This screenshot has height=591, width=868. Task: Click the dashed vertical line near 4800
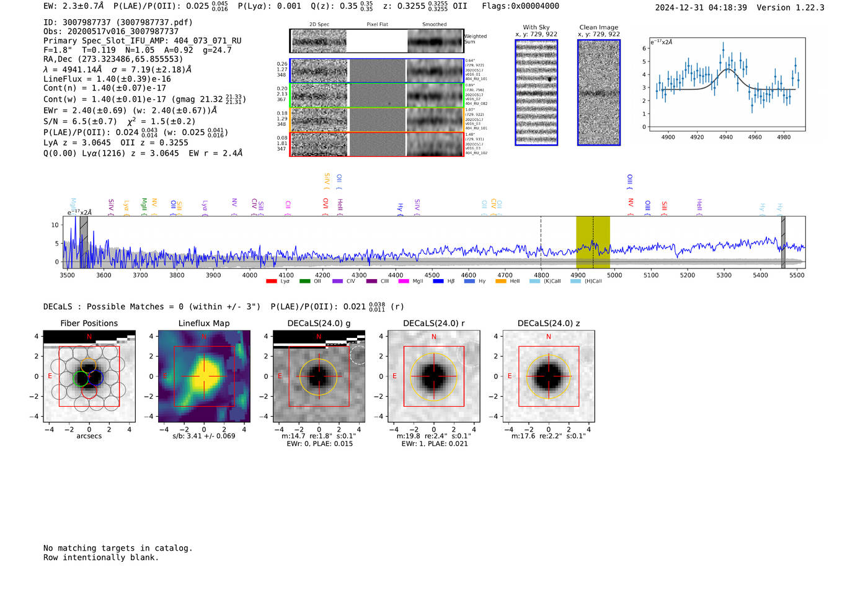pyautogui.click(x=541, y=242)
